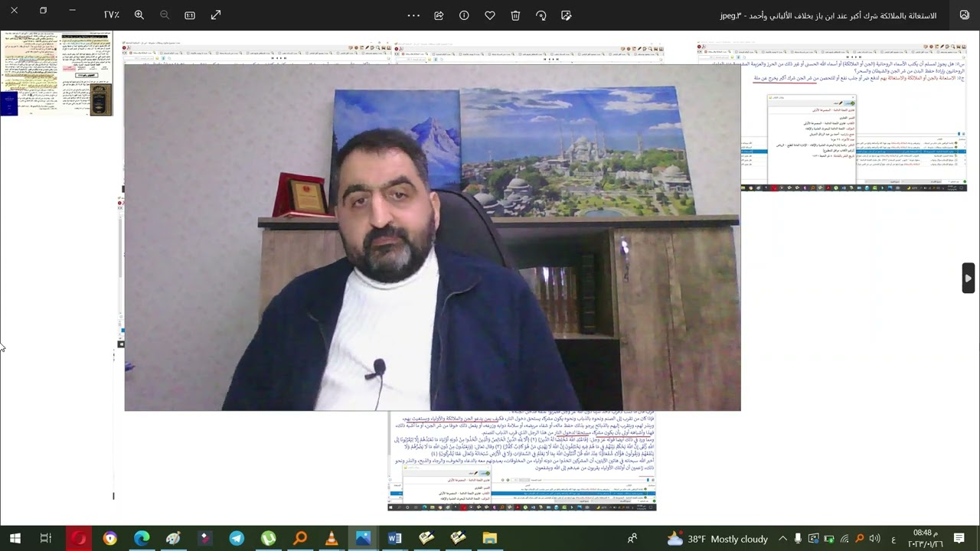This screenshot has width=980, height=551.
Task: Click the man in the video frame
Action: 398,275
